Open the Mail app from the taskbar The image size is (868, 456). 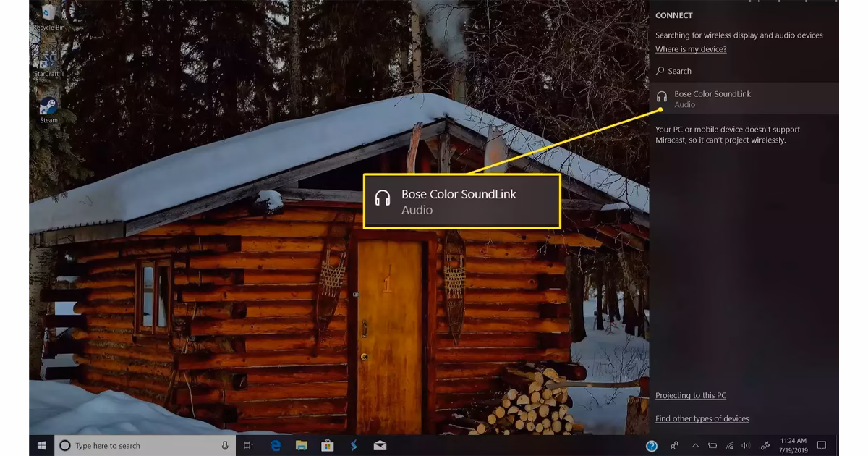coord(380,445)
